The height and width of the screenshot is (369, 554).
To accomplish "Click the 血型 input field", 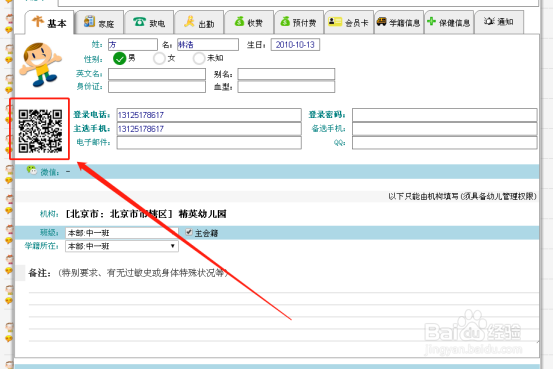I will pyautogui.click(x=286, y=87).
